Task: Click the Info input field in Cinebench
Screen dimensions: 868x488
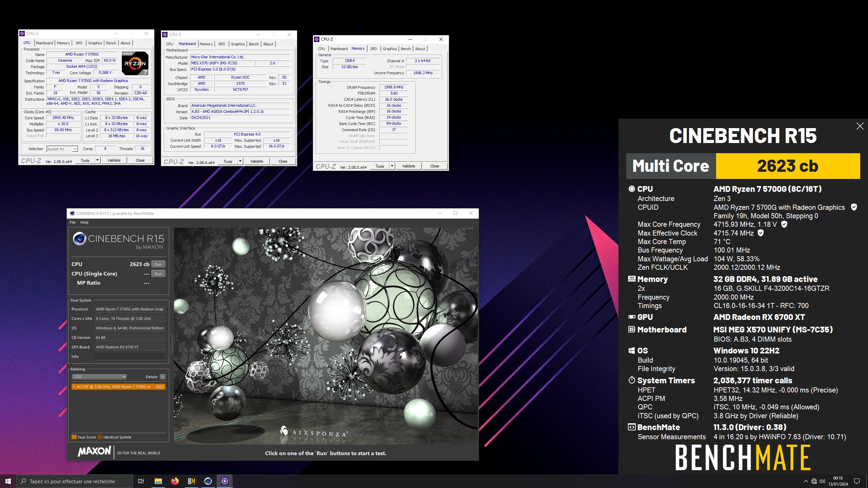Action: (x=130, y=357)
